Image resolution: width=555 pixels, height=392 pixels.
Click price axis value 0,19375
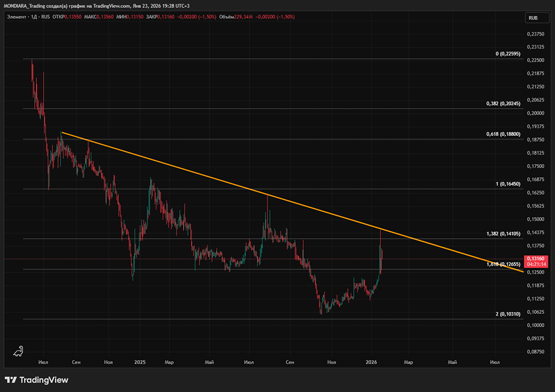pos(536,126)
